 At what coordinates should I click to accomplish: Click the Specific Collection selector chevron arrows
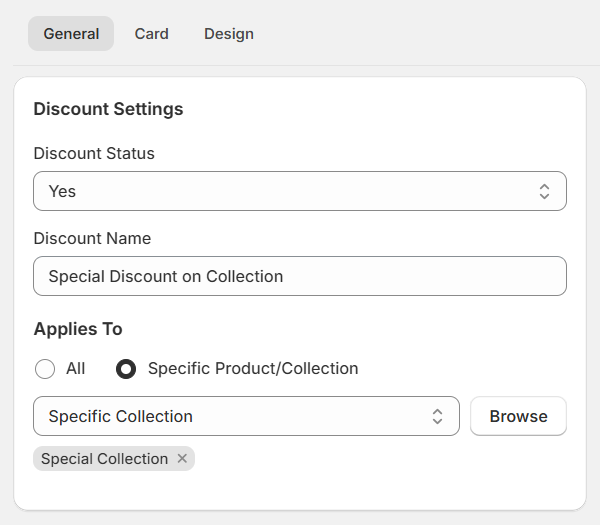point(437,416)
